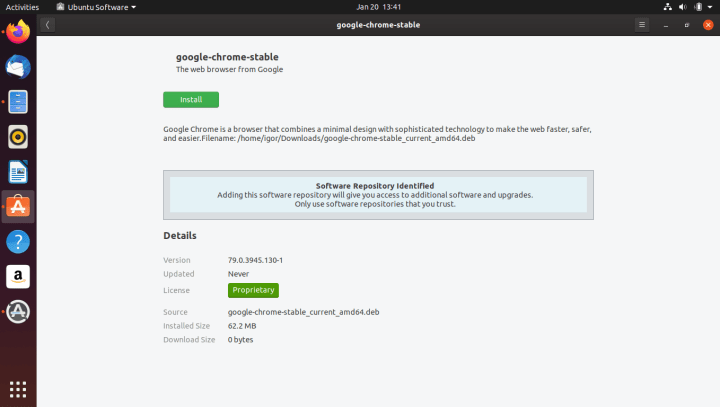Click the source google-chrome-stable_current_amd64.deb
Screen dimensions: 720x407
tap(304, 312)
